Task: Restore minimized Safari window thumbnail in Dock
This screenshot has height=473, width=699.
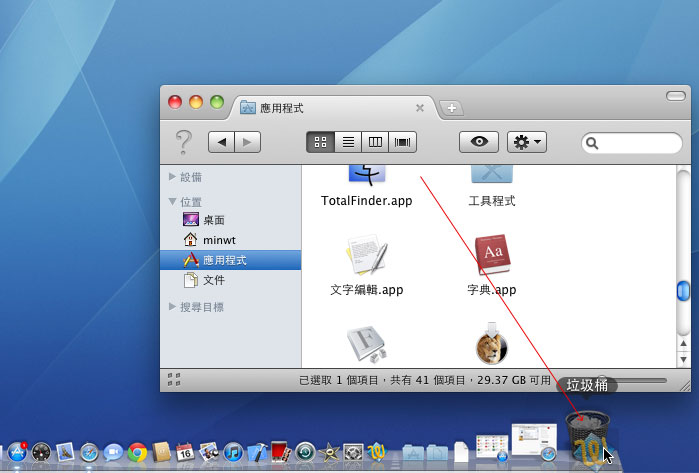Action: coord(534,442)
